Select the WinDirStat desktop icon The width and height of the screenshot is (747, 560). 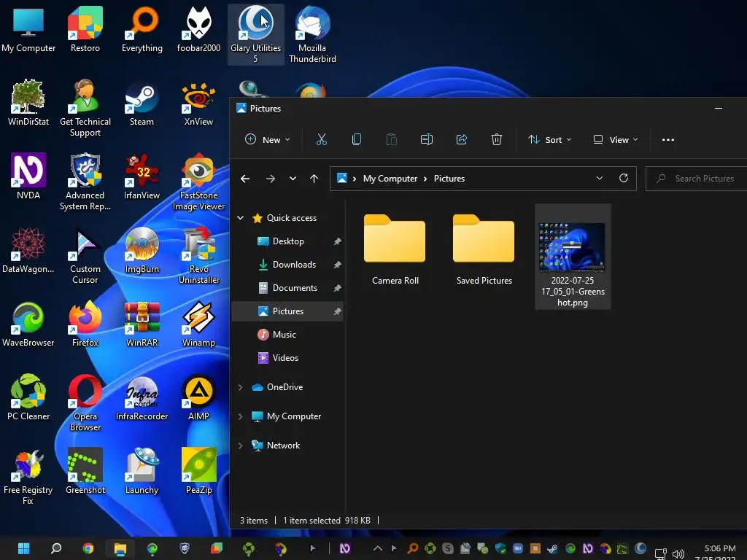28,104
